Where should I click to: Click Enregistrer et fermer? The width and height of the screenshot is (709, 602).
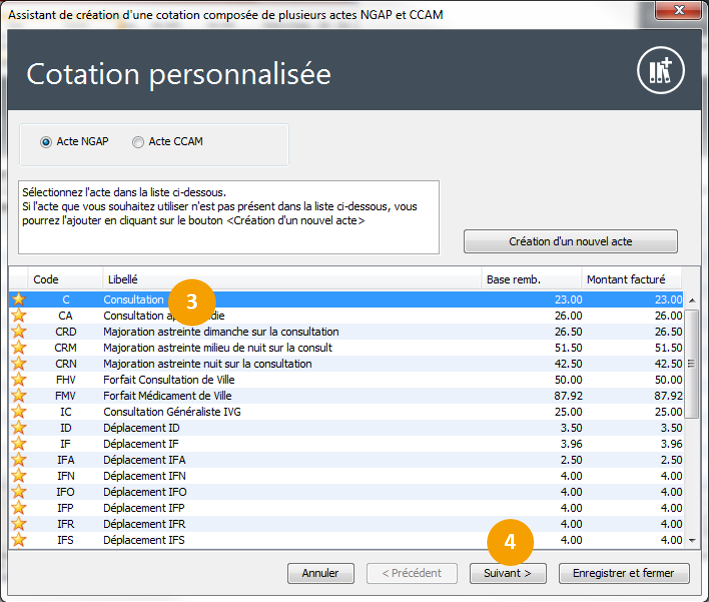(x=624, y=573)
